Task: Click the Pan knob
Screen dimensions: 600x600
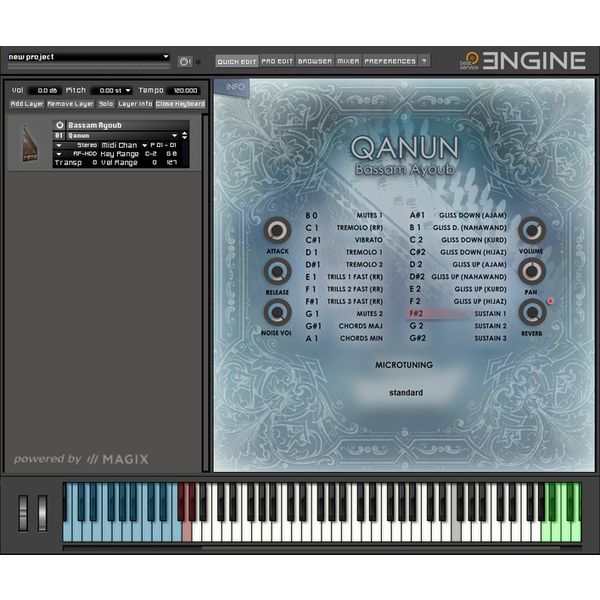Action: (532, 272)
